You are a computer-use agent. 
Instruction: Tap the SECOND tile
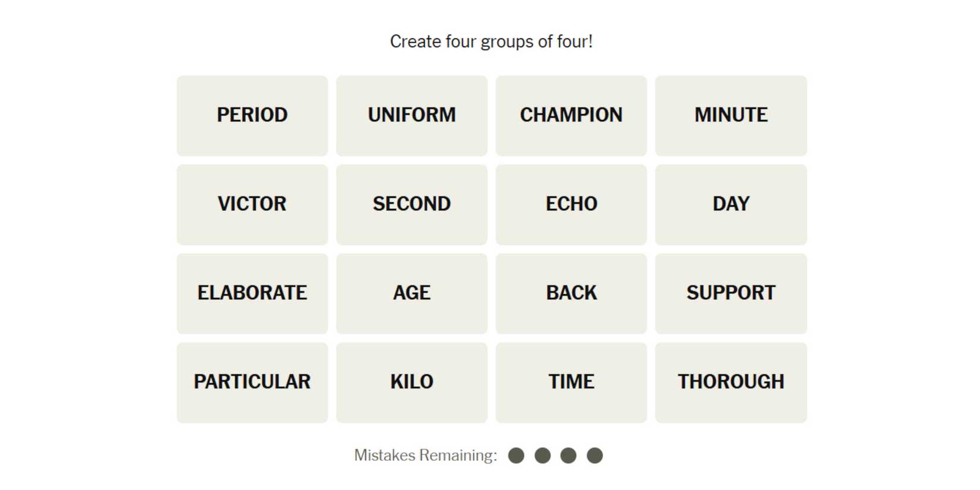point(412,204)
